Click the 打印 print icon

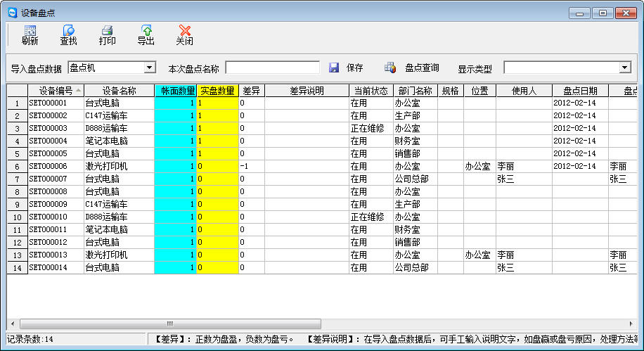107,31
